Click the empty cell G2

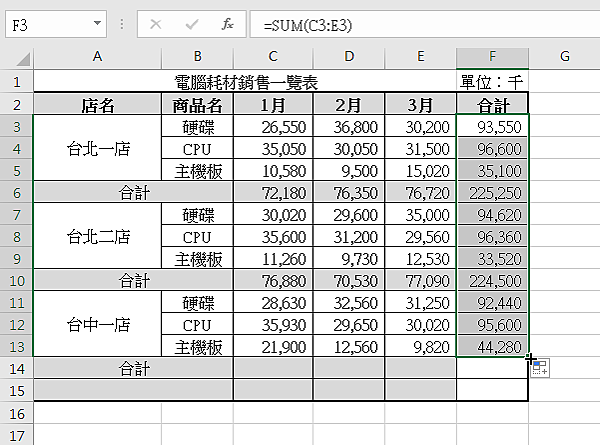pyautogui.click(x=564, y=104)
